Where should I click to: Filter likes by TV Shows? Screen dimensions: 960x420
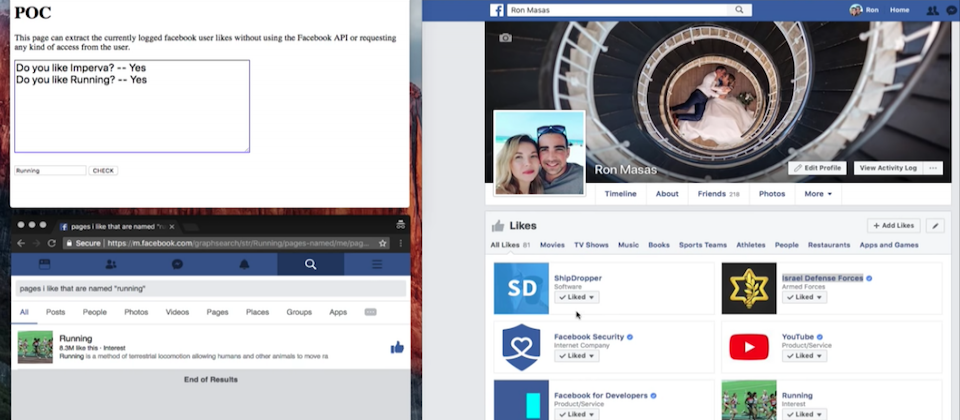pyautogui.click(x=591, y=245)
